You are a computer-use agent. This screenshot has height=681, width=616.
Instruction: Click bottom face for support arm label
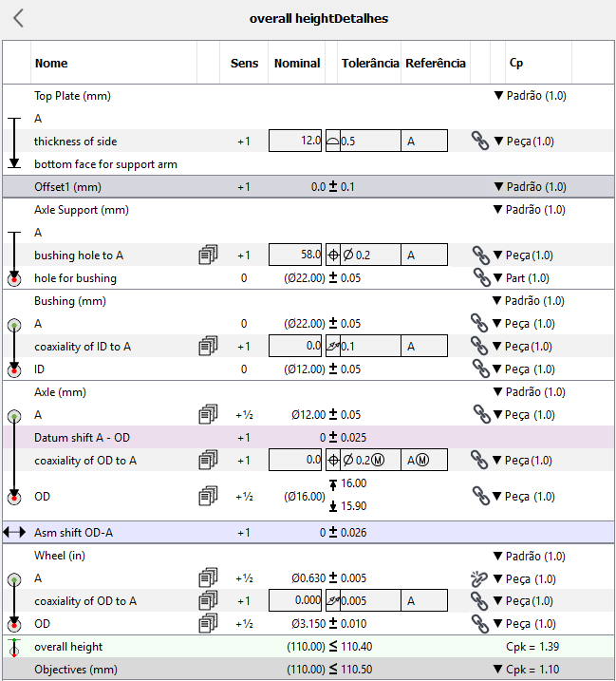[105, 164]
